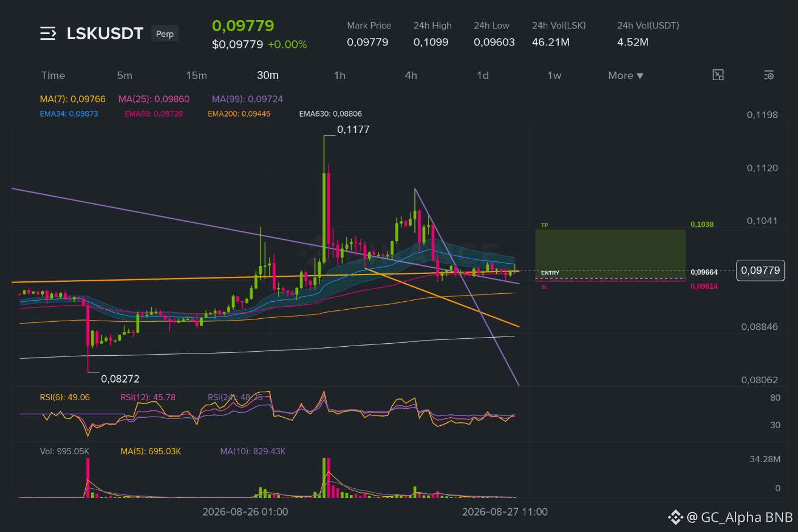Screen dimensions: 798x532
Task: Click the date label 2026-08-26 01:00
Action: click(245, 512)
